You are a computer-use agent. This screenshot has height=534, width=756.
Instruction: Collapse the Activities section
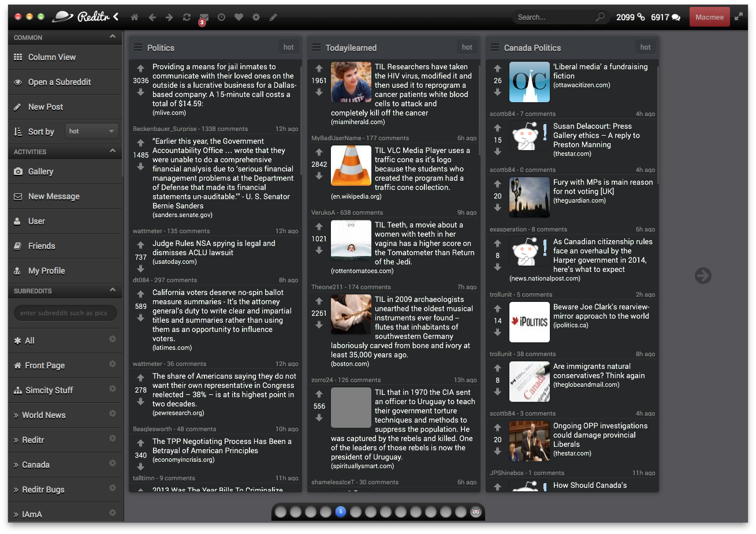[113, 151]
